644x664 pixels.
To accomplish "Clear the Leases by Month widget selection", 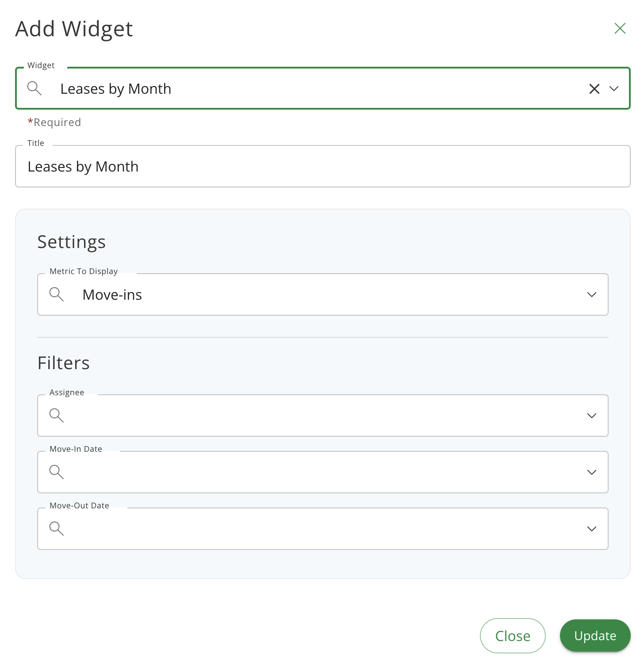I will click(594, 88).
